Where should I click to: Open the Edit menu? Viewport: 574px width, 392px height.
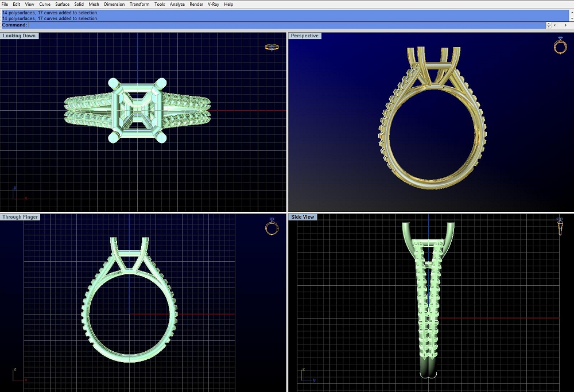coord(17,5)
